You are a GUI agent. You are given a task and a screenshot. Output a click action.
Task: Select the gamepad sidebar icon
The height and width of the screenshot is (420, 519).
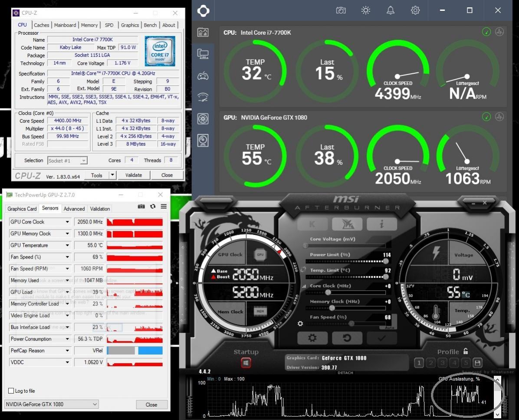click(x=203, y=76)
